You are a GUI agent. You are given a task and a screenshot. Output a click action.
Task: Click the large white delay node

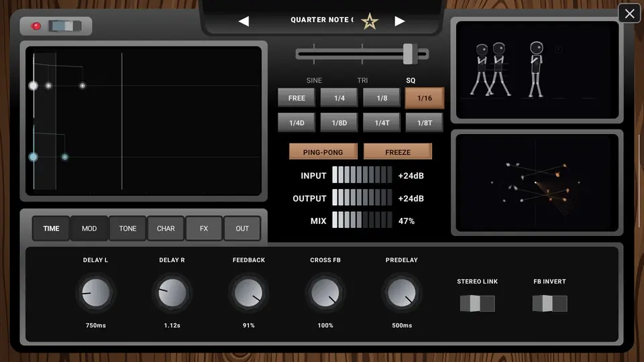click(34, 85)
